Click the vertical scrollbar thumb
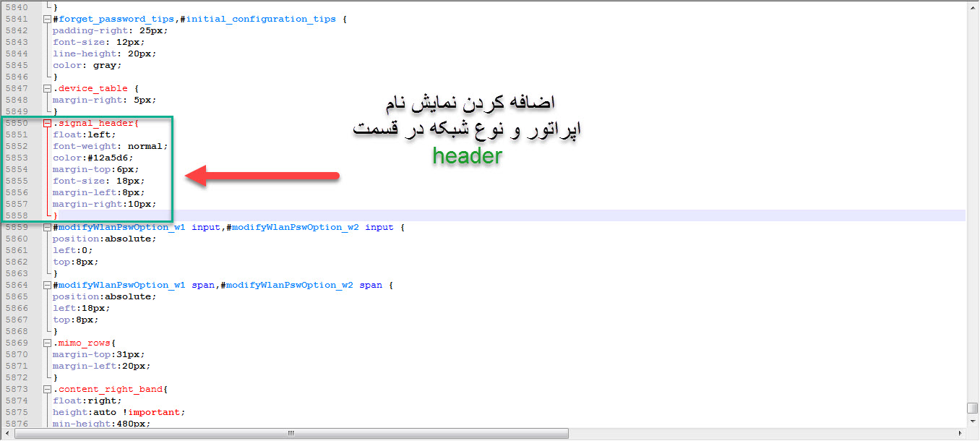The height and width of the screenshot is (441, 980). click(973, 408)
